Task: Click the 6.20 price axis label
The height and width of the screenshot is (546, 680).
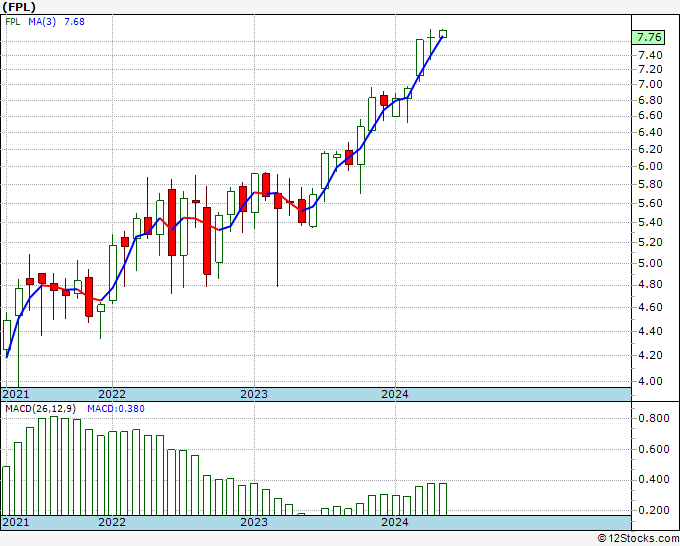Action: point(650,149)
